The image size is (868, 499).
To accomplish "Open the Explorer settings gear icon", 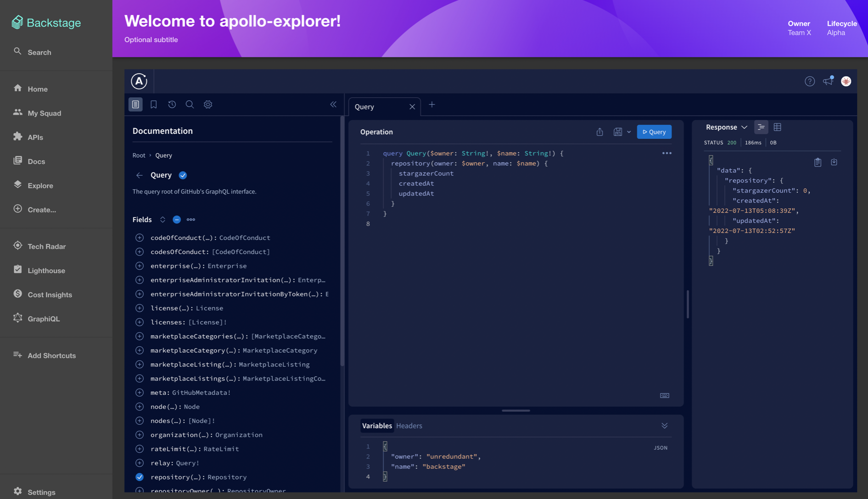I will [208, 105].
